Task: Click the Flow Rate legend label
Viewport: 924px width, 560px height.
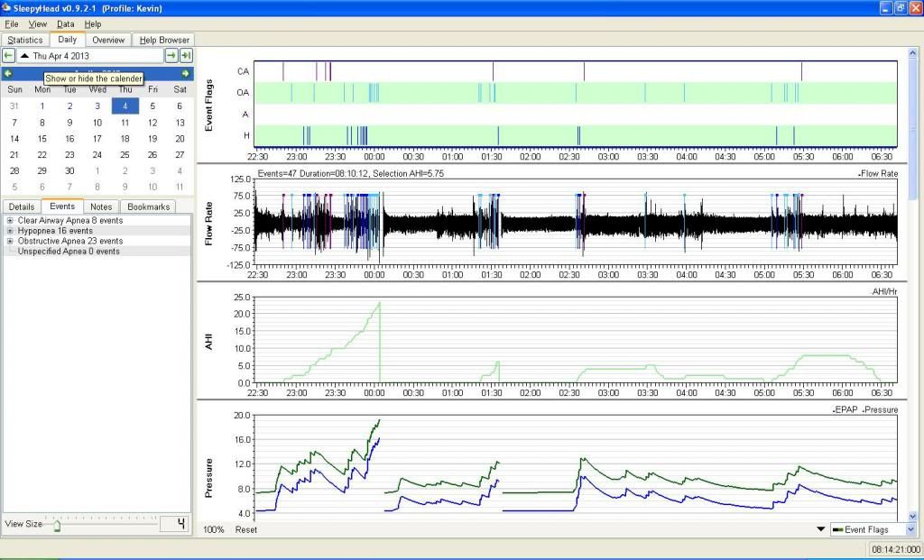Action: tap(878, 174)
